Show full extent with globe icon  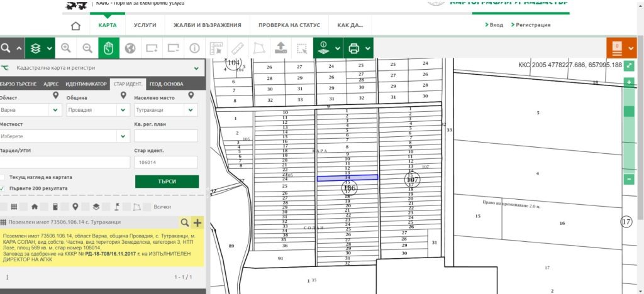[130, 48]
